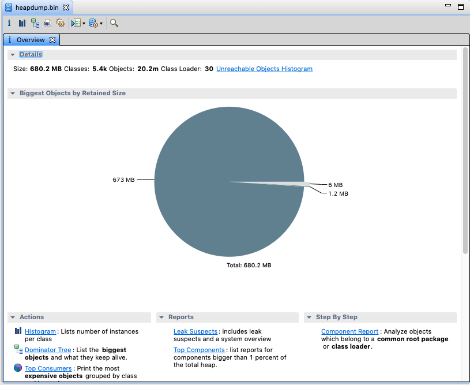Viewport: 470px width, 385px height.
Task: Close the Overview tab
Action: click(52, 40)
